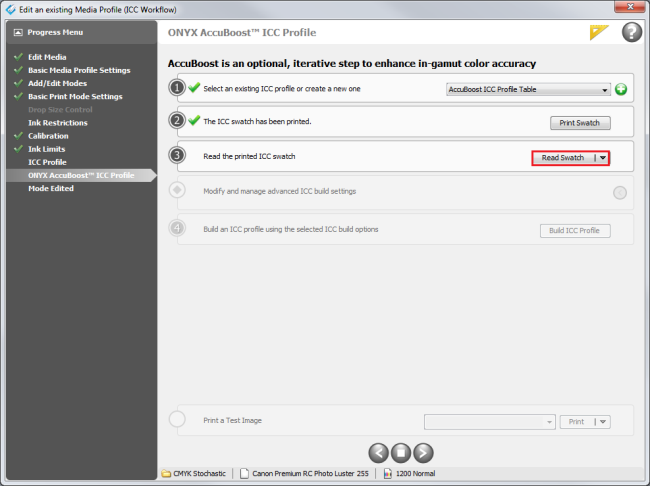Click the CMYK Stochastic folder icon
This screenshot has height=486, width=650.
pyautogui.click(x=166, y=473)
